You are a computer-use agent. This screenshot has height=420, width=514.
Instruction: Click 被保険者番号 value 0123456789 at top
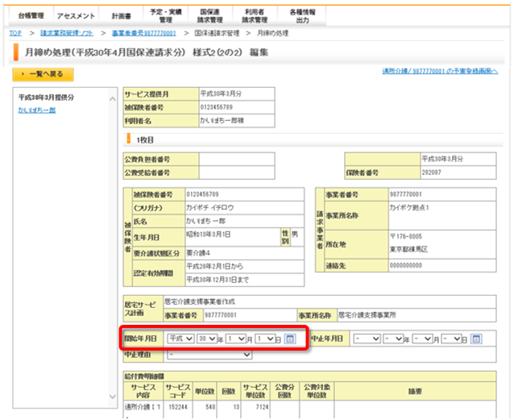pos(217,107)
